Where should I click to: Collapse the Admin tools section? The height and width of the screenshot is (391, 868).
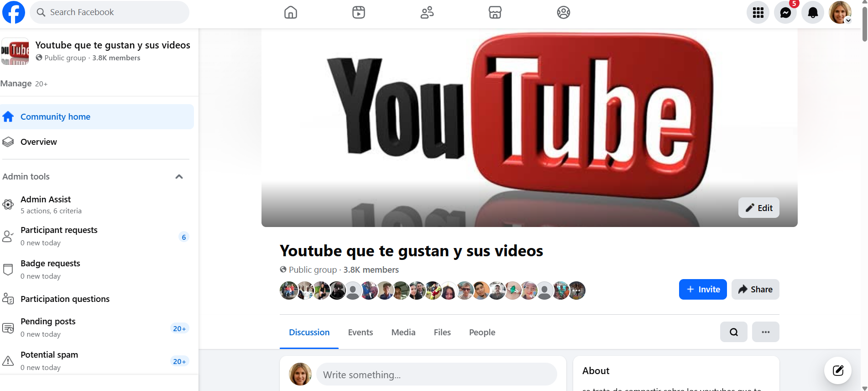[x=179, y=177]
